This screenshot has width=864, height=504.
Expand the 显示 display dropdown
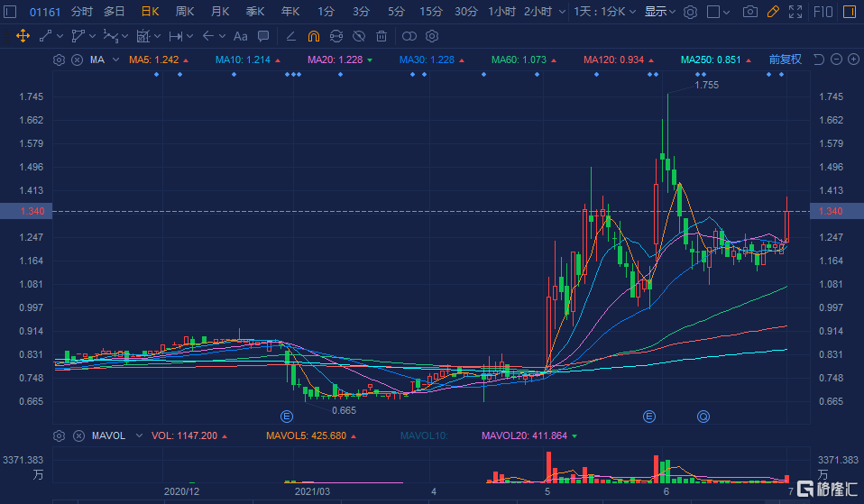pos(660,12)
